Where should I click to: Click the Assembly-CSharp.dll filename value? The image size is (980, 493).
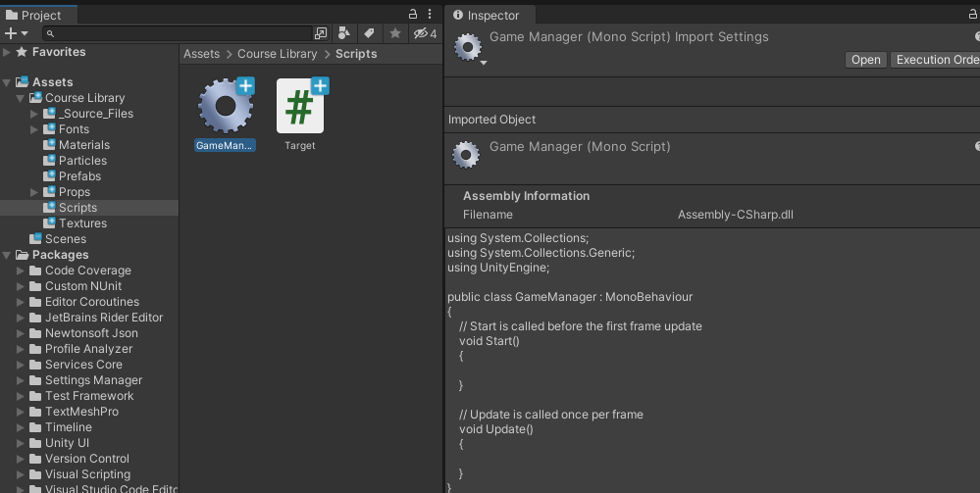click(x=735, y=215)
